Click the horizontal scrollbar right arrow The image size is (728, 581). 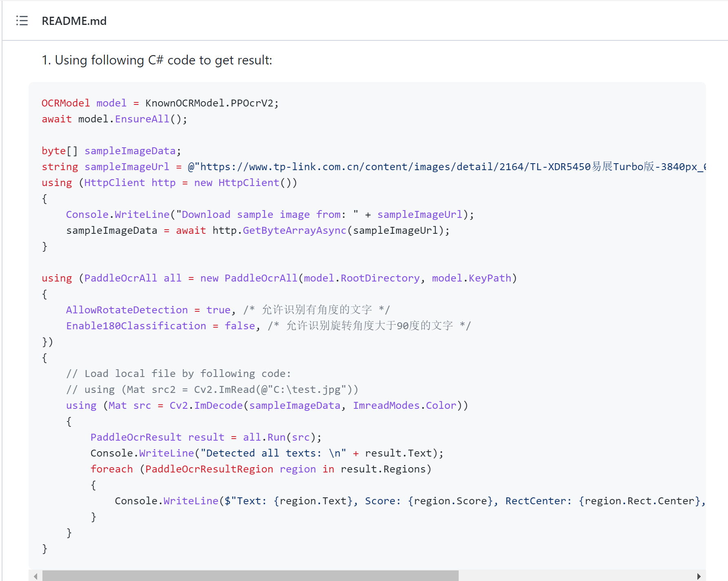tap(699, 576)
